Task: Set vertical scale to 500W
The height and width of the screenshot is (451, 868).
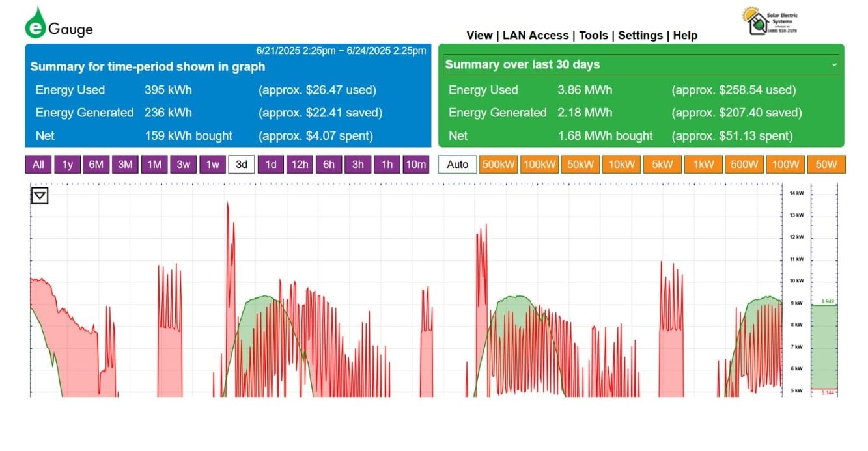Action: pos(744,165)
